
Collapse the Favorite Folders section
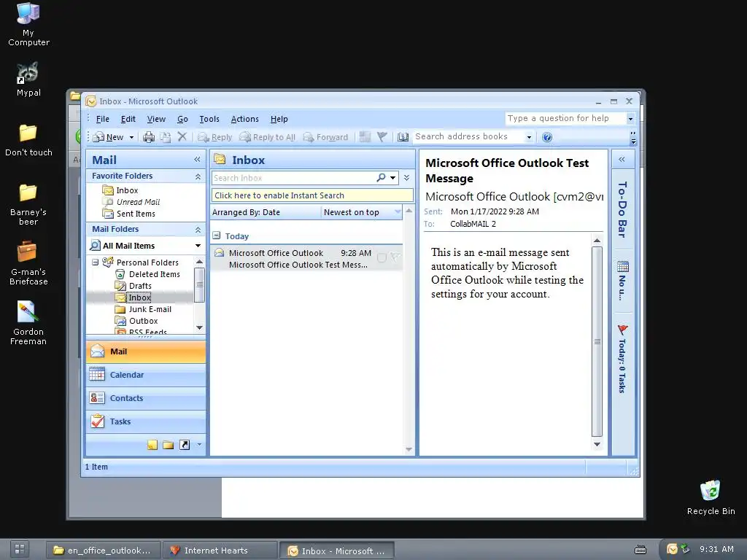coord(198,176)
